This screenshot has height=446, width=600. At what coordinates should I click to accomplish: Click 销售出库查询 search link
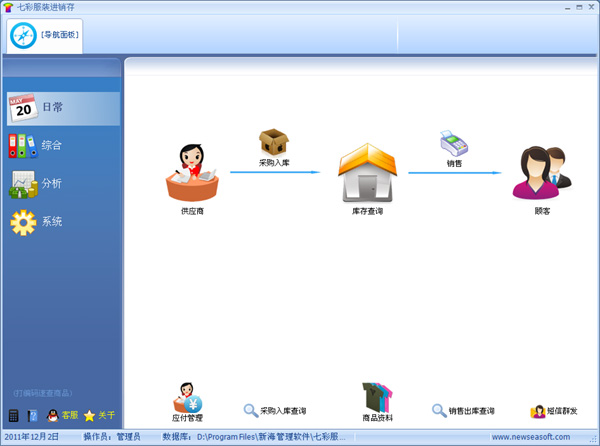(x=463, y=411)
